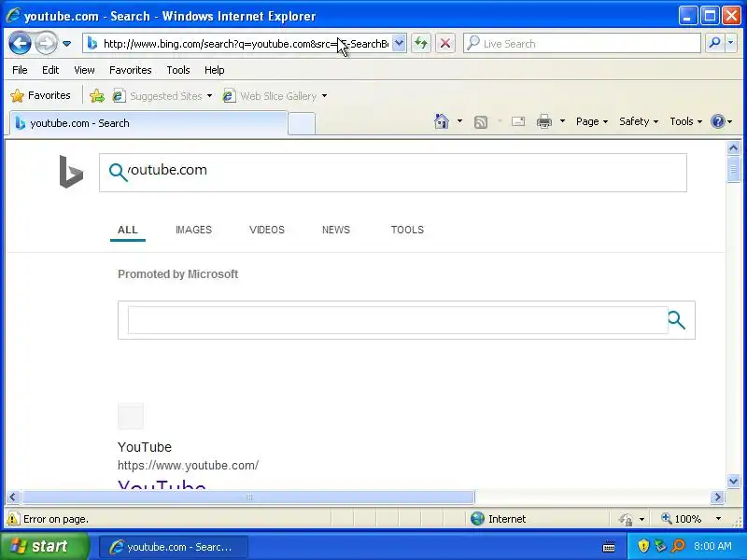Switch to VIDEOS results tab
This screenshot has height=560, width=747.
267,230
